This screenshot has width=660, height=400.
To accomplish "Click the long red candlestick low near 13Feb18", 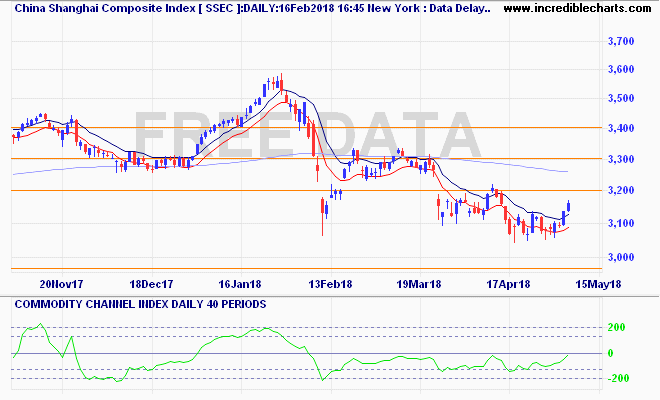I will coord(322,216).
